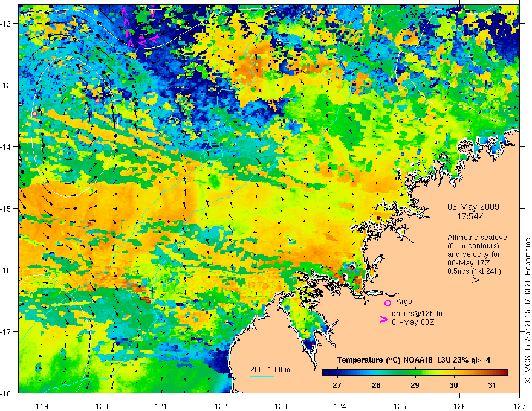The width and height of the screenshot is (532, 411).
Task: Click longitude axis label 125
Action: coord(400,406)
